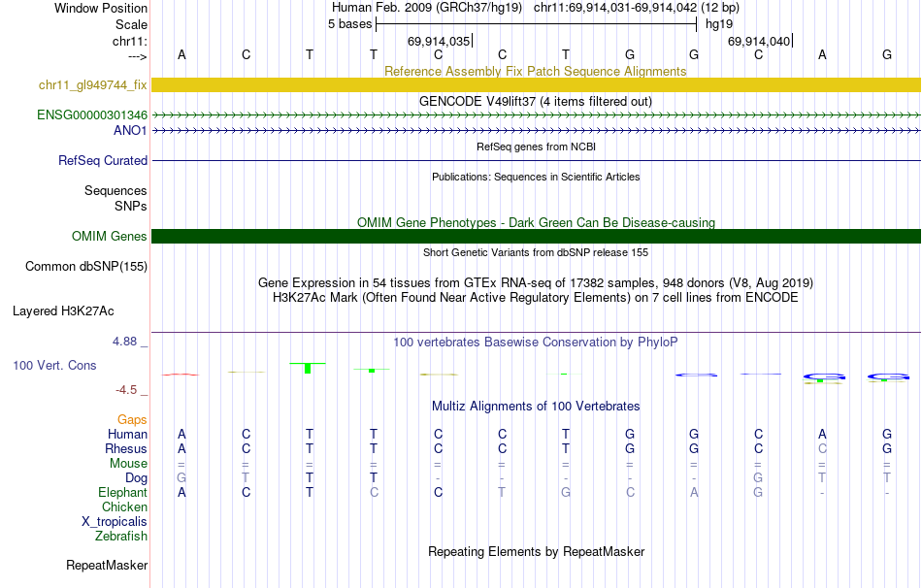Click the H3K27Ac Mark track title
This screenshot has height=588, width=922.
(x=536, y=298)
